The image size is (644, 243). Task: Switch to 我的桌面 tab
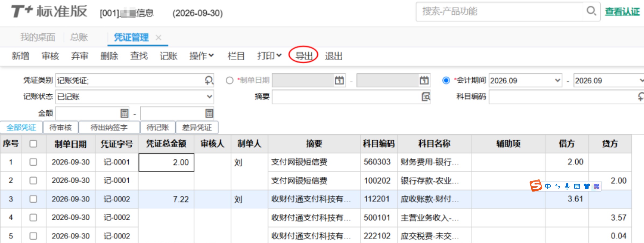[x=38, y=37]
